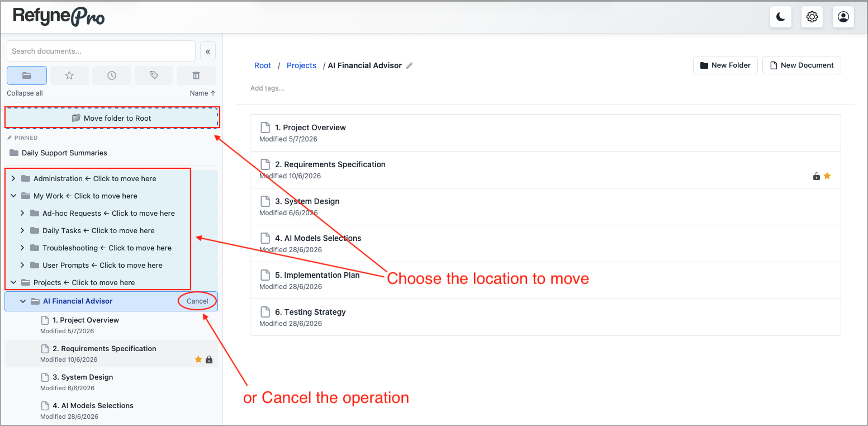Open 4. AI Models Selections in main list
The image size is (868, 426).
[546, 244]
